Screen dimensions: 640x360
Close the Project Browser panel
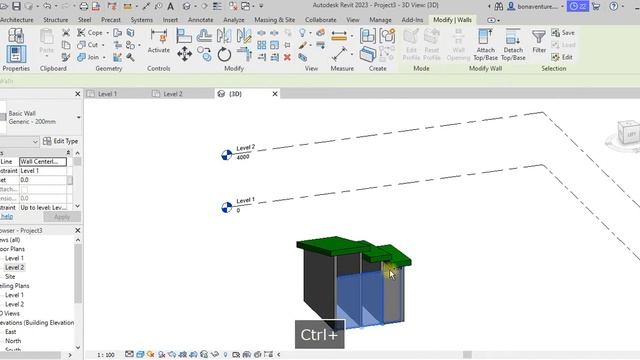click(x=78, y=231)
